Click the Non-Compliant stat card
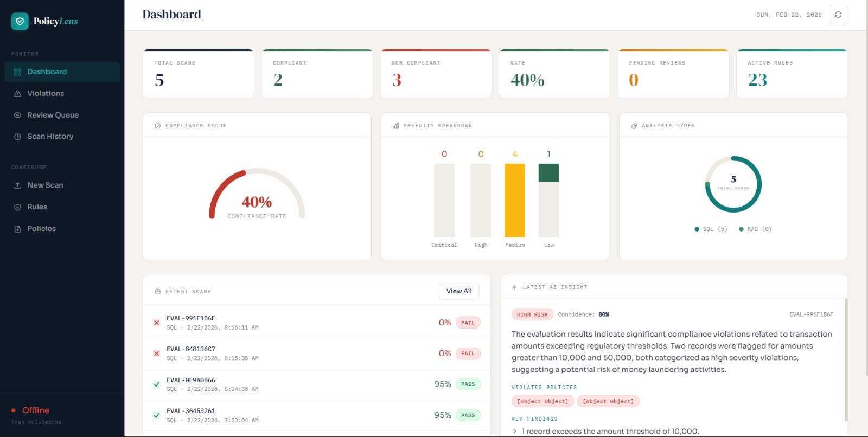868x437 pixels. pyautogui.click(x=436, y=74)
